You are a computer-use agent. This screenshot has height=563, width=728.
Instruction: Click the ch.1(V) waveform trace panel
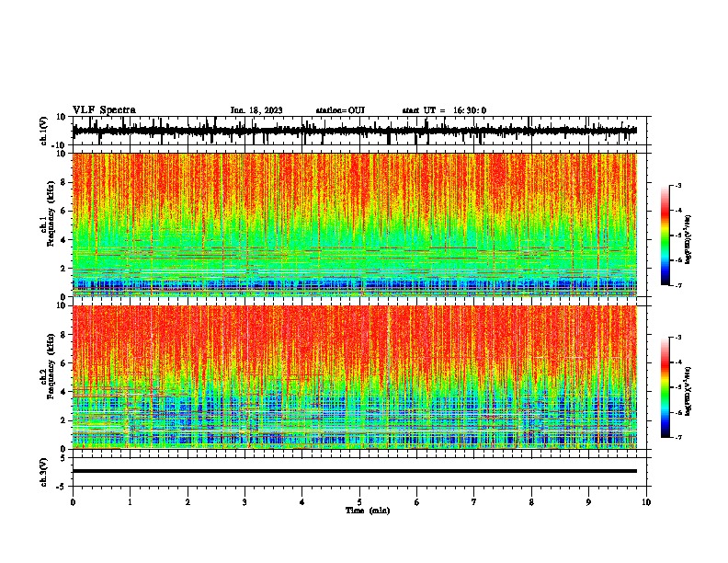[x=361, y=131]
